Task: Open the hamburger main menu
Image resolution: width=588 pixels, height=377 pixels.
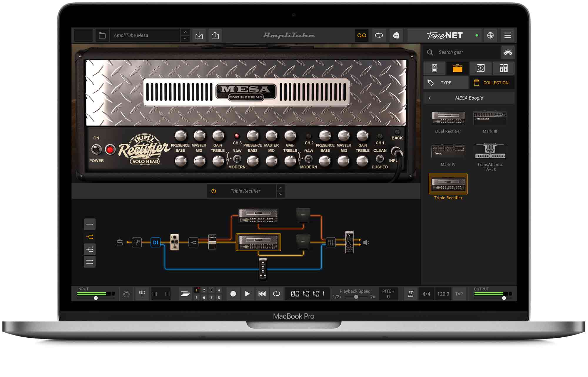Action: pos(507,36)
